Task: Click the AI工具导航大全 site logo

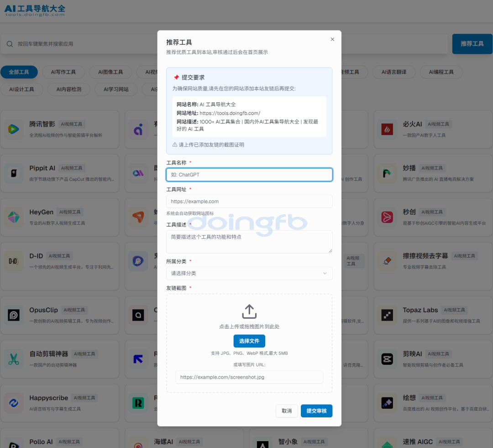Action: click(35, 10)
